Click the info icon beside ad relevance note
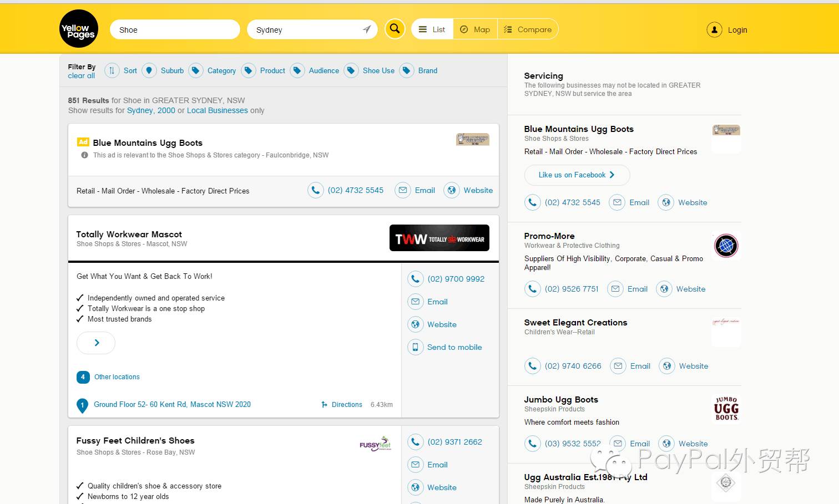This screenshot has width=839, height=504. click(x=84, y=155)
